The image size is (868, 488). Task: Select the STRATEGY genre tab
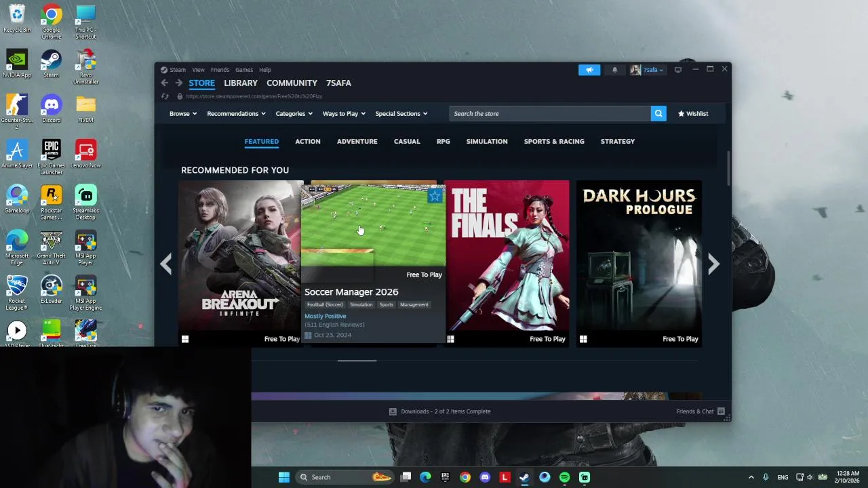click(618, 142)
